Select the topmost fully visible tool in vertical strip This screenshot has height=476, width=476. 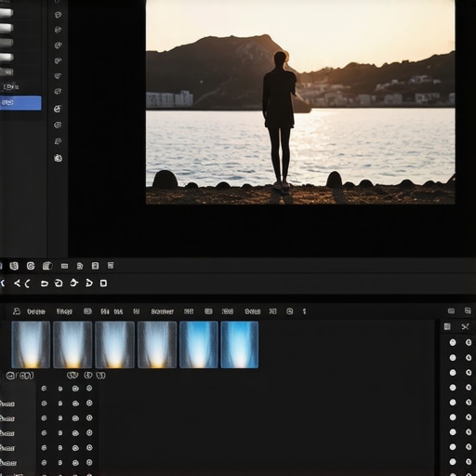pos(58,15)
